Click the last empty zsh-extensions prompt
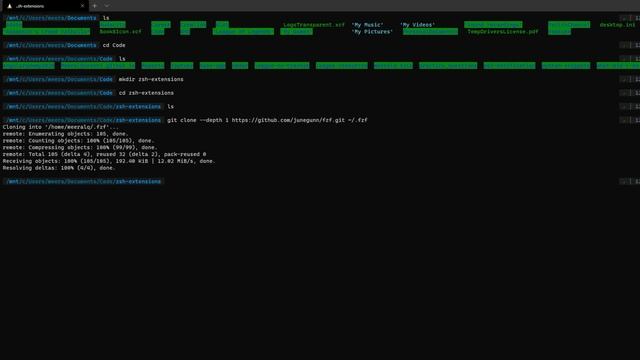This screenshot has width=640, height=360. [83, 181]
